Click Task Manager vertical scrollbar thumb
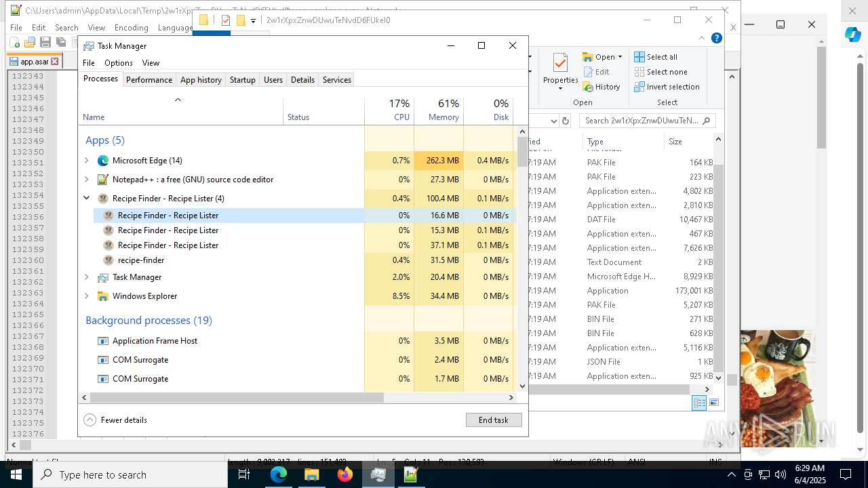The image size is (868, 488). pyautogui.click(x=522, y=152)
